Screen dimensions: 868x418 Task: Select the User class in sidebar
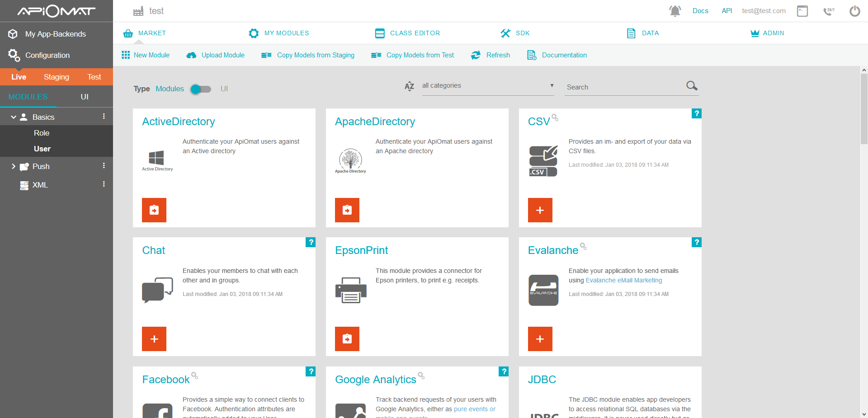point(42,149)
